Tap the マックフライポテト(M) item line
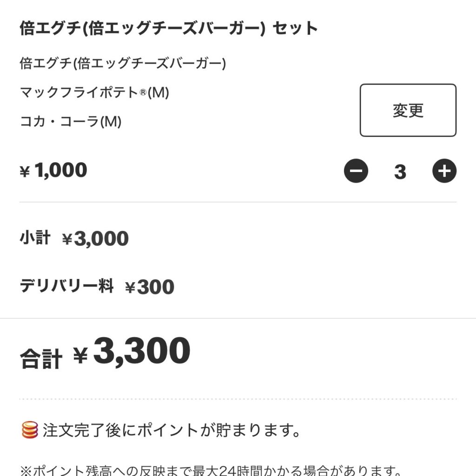 [94, 93]
